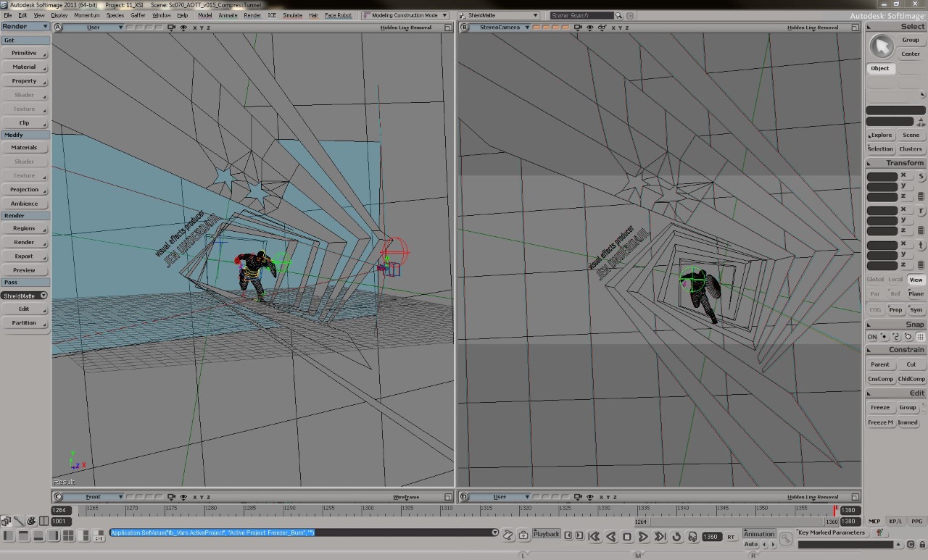Viewport: 928px width, 560px height.
Task: Select the arrow selection tool
Action: coord(882,46)
